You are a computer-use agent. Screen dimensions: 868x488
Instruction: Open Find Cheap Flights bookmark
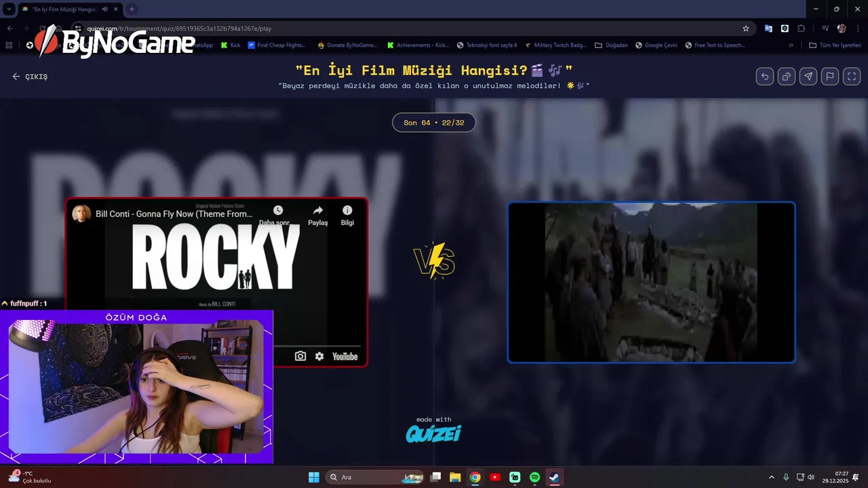[277, 45]
